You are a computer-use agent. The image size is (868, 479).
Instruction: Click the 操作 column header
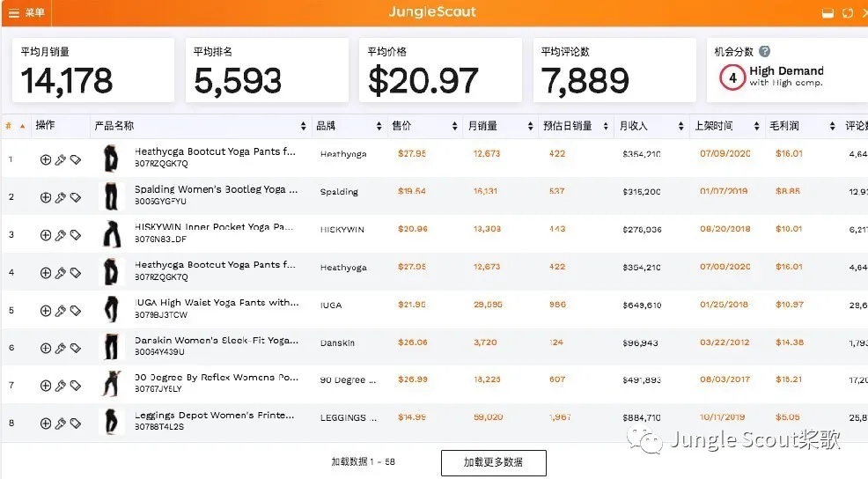(46, 125)
